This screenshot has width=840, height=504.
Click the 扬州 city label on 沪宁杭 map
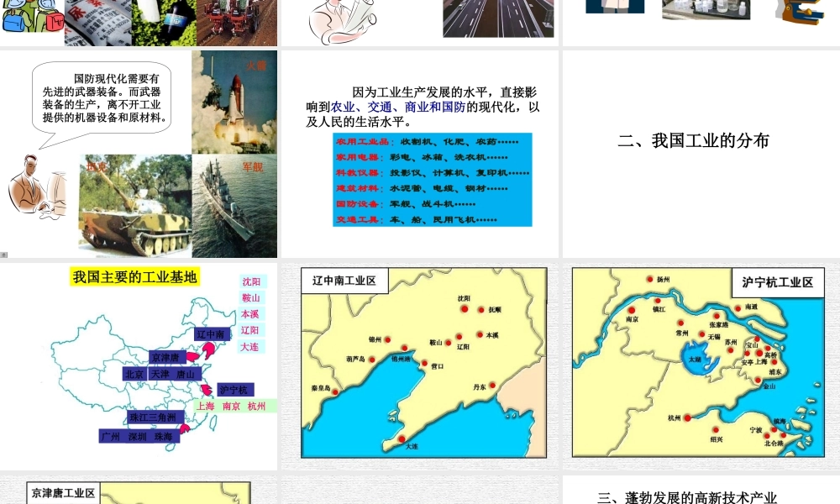pos(664,279)
